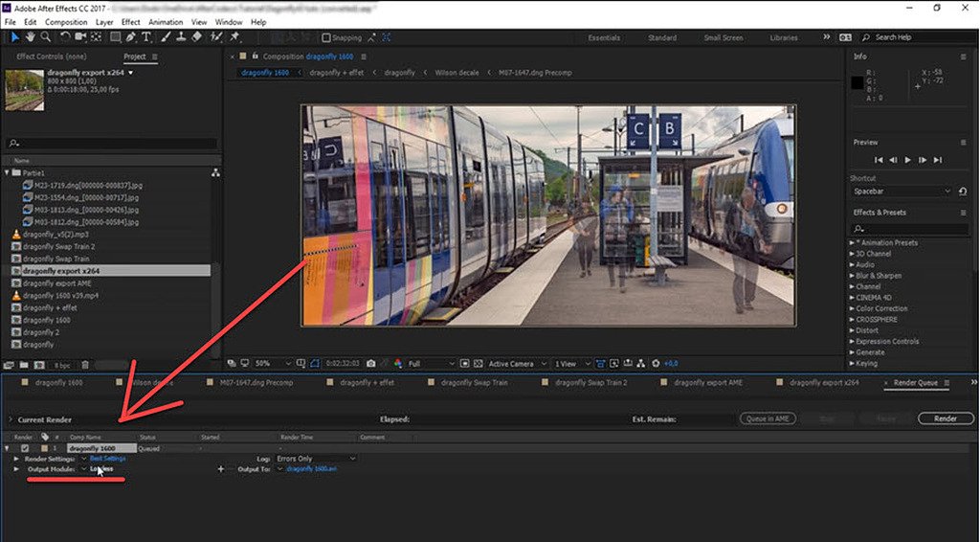Collapse the Partie1 folder
This screenshot has width=980, height=542.
tap(7, 172)
